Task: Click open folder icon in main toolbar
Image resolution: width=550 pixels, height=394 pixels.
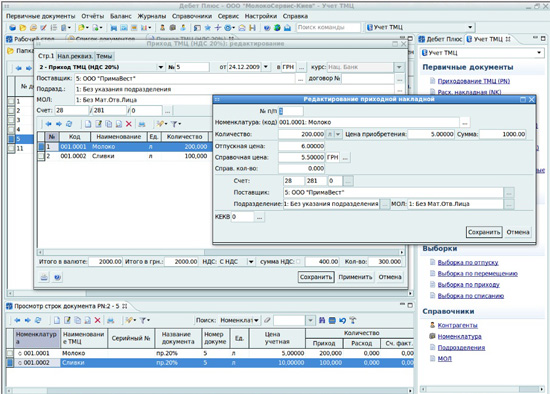Action: [23, 27]
